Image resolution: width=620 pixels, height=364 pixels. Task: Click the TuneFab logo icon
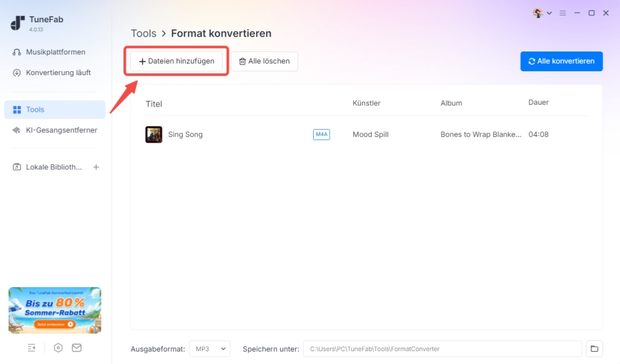click(18, 23)
